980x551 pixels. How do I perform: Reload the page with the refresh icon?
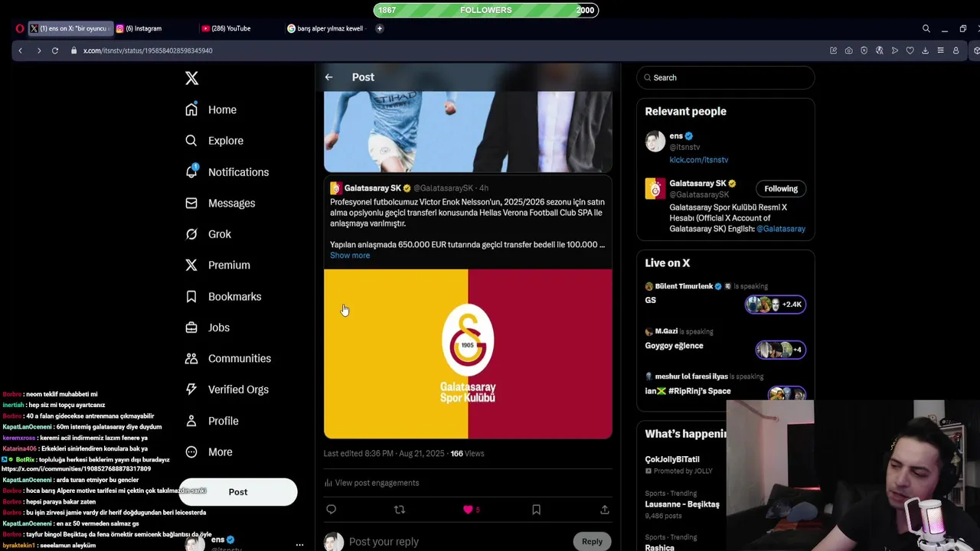coord(55,51)
